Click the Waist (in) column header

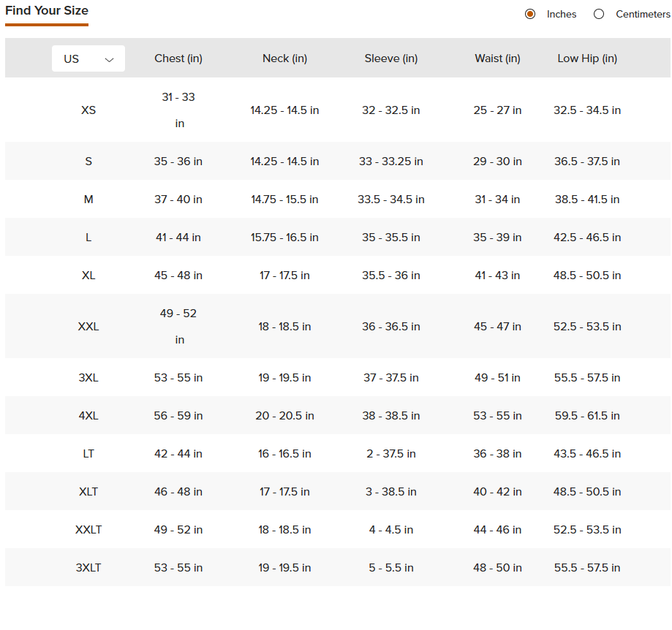(497, 58)
